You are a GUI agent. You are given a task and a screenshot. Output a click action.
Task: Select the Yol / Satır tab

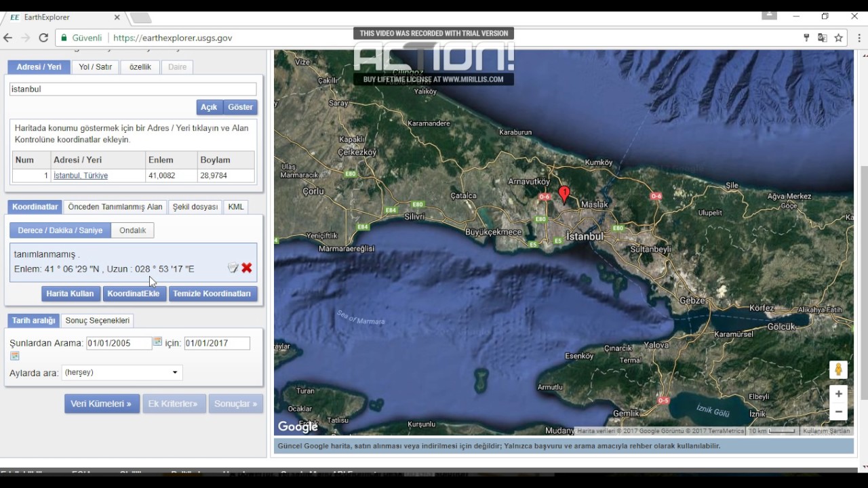(x=95, y=67)
